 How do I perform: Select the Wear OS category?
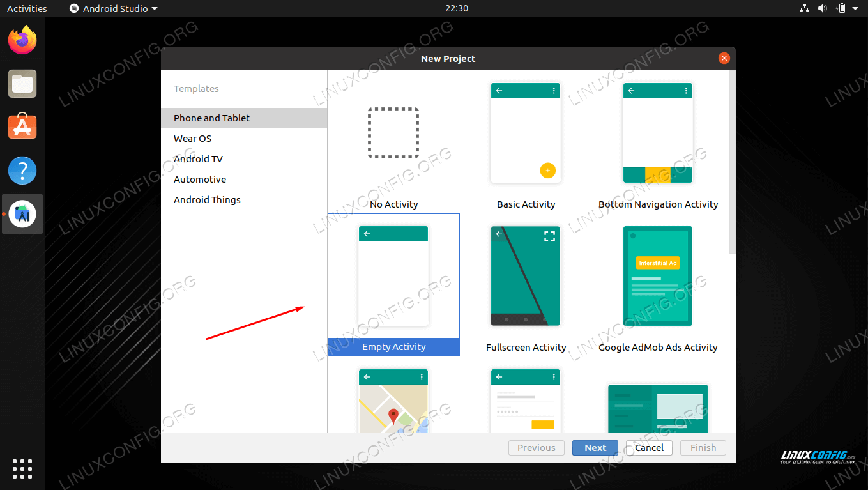coord(244,139)
